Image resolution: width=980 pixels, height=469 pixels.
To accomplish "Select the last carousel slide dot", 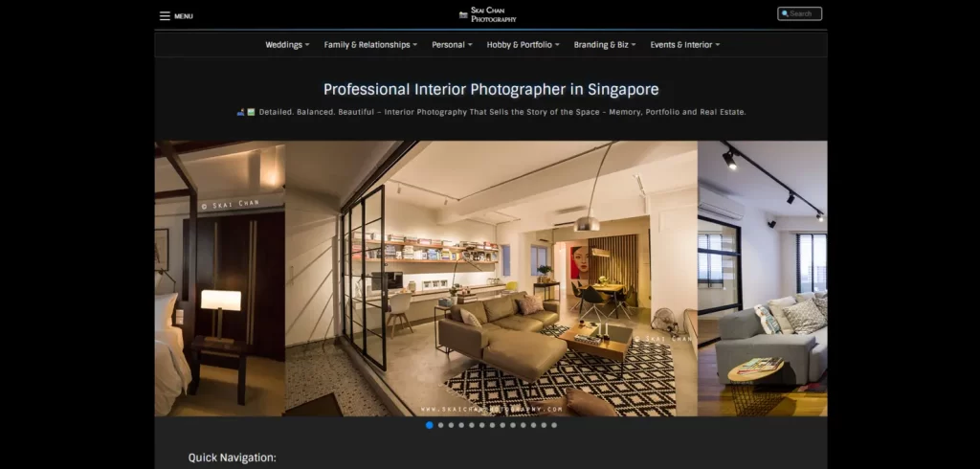I will (554, 425).
